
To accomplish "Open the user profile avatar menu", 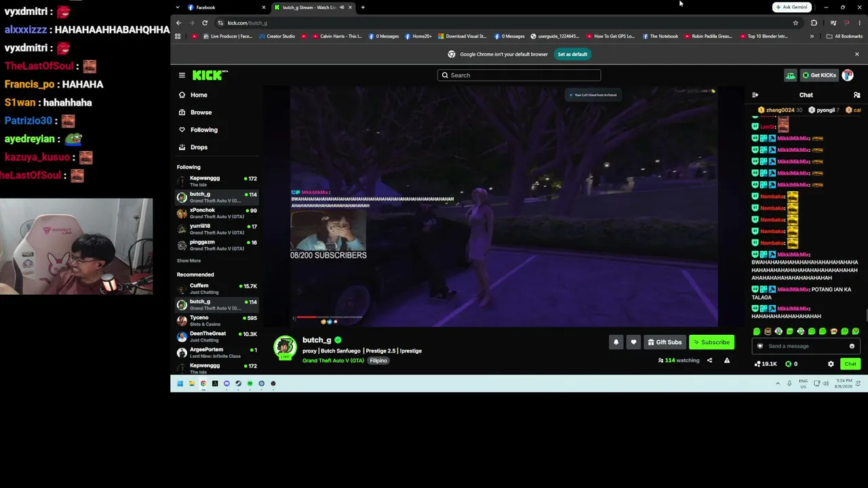I will pos(848,75).
